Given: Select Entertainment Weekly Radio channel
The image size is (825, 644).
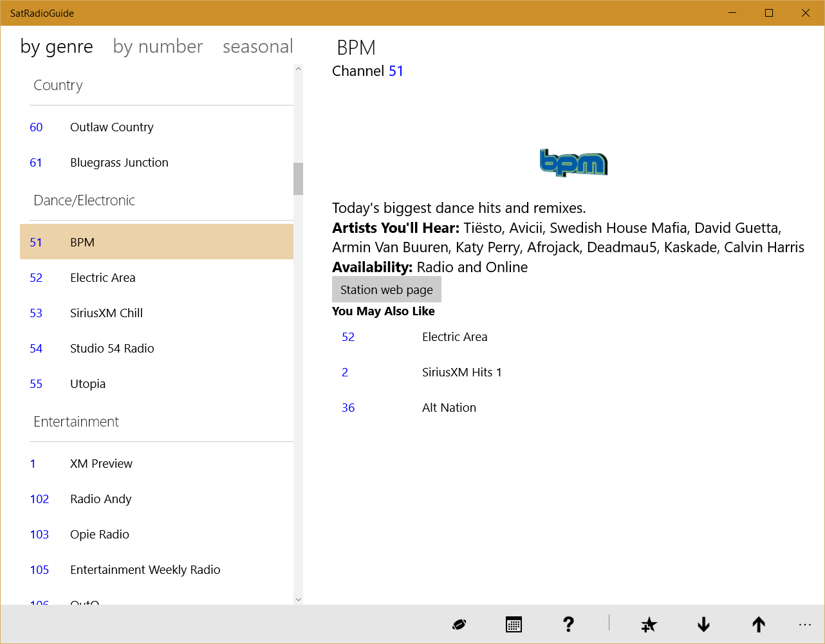Looking at the screenshot, I should point(145,570).
